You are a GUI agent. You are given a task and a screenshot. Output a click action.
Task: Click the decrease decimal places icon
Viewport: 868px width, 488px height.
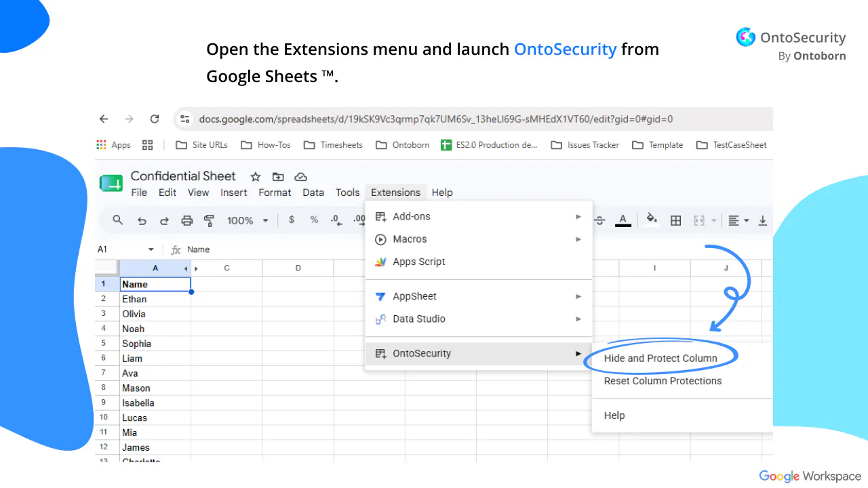click(x=336, y=220)
